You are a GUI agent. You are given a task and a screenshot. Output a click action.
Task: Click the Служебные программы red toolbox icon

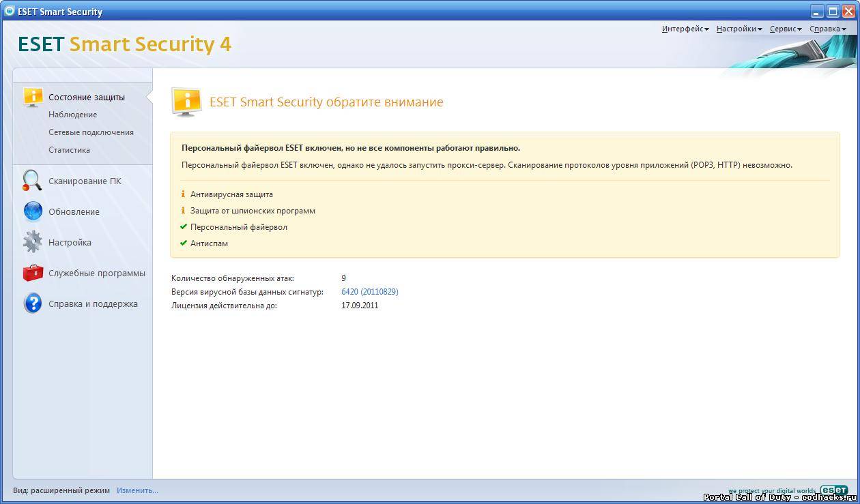[33, 273]
